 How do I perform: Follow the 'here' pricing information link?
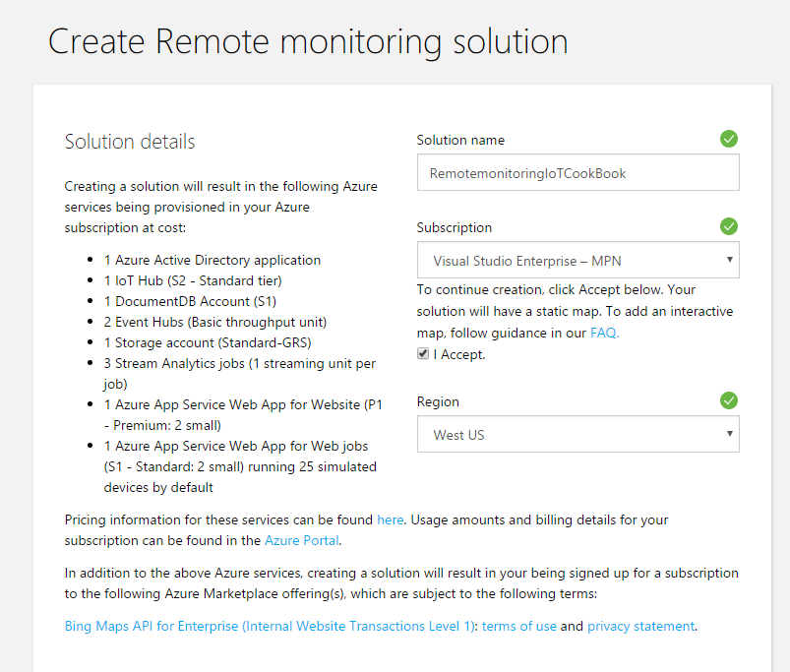(390, 519)
